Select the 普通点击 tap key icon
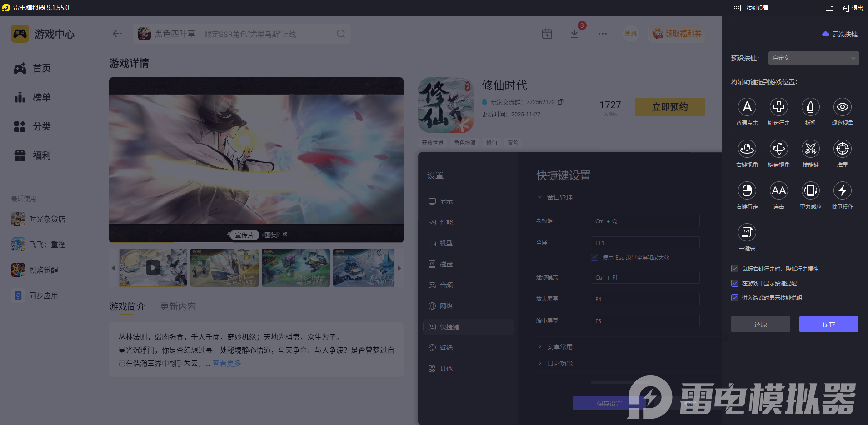868x425 pixels. [747, 107]
